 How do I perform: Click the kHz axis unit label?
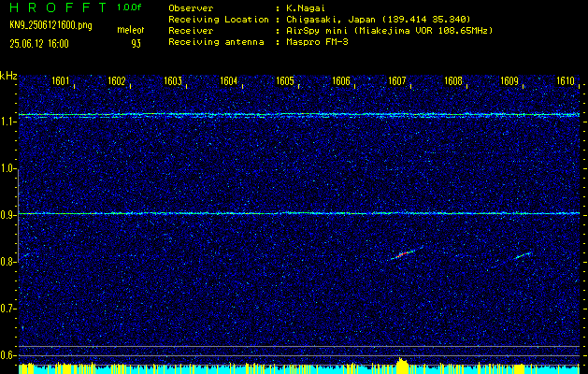click(8, 76)
